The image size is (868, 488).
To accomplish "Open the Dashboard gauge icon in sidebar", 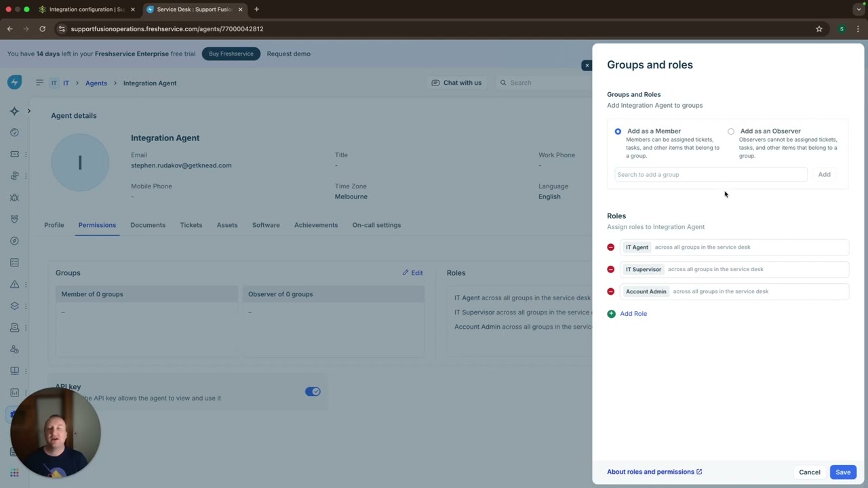I will (14, 133).
